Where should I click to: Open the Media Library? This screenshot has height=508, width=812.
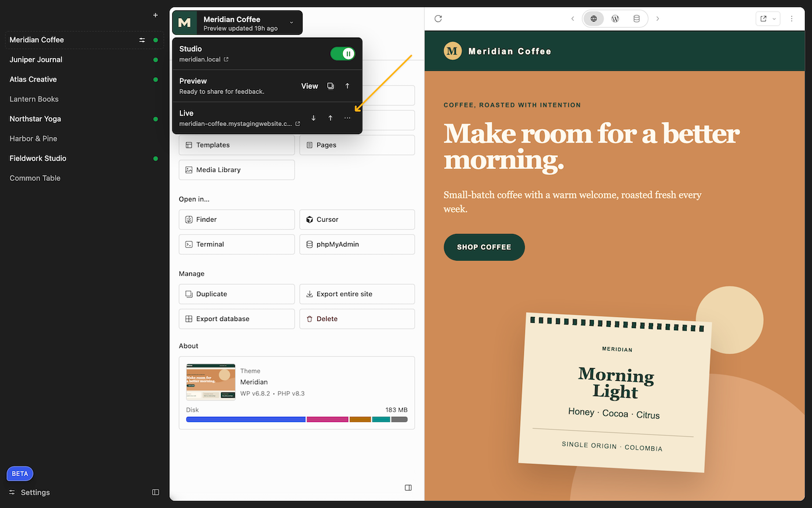click(x=237, y=170)
